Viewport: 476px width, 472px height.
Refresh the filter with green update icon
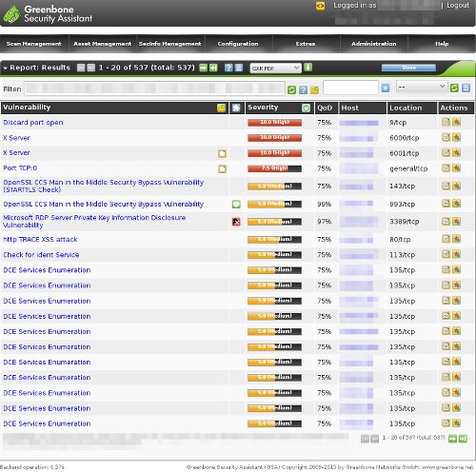pyautogui.click(x=291, y=89)
